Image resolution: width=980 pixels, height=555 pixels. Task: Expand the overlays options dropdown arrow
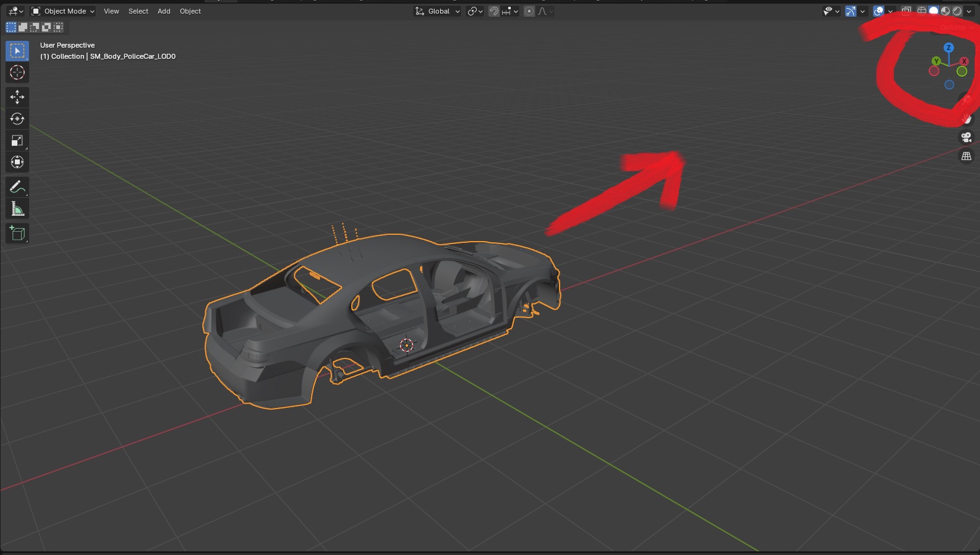coord(890,11)
